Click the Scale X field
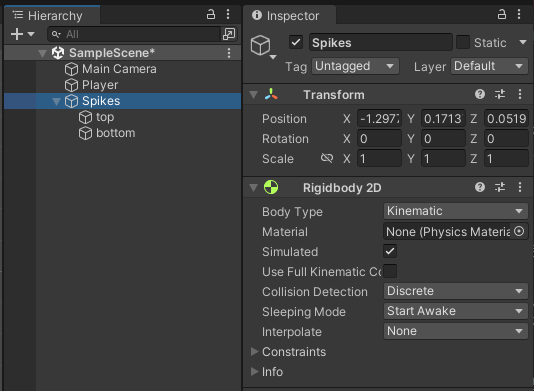 tap(379, 159)
